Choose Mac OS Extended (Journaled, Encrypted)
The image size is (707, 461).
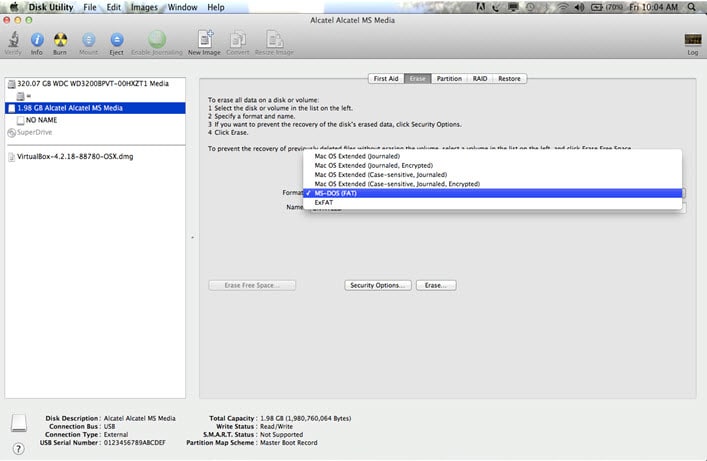point(492,166)
